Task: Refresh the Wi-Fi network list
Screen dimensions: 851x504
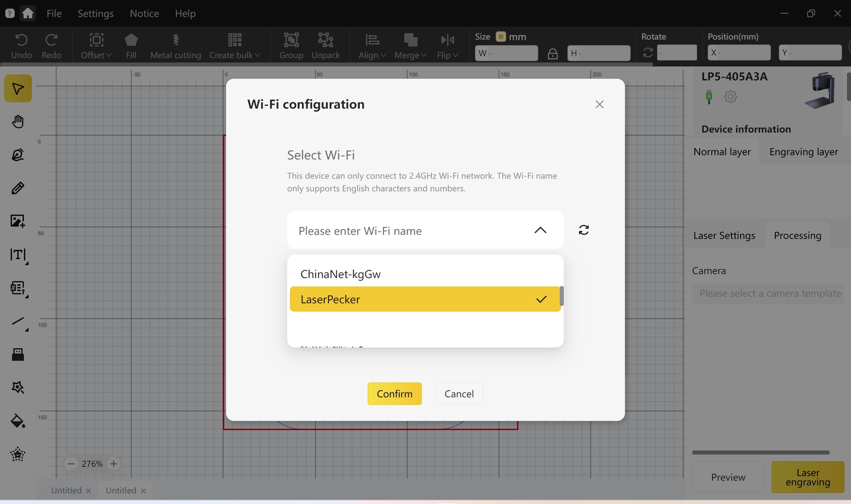Action: (583, 230)
